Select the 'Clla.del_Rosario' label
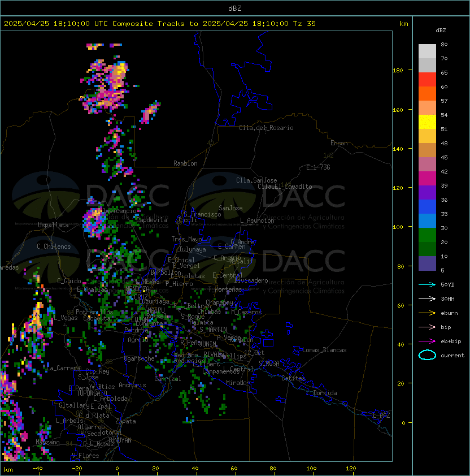 tap(266, 128)
